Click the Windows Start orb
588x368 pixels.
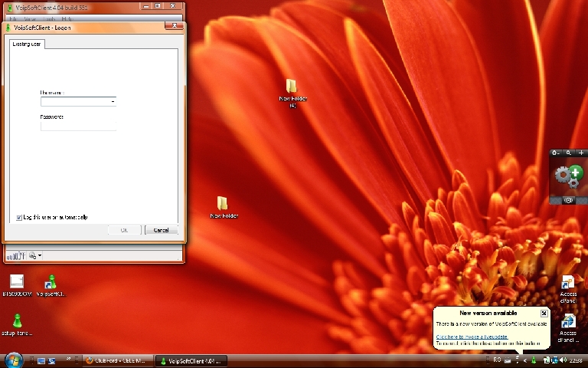13,360
